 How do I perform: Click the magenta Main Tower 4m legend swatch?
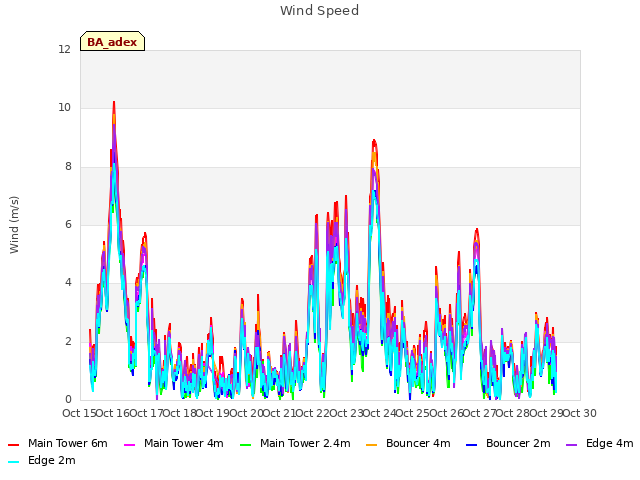point(129,444)
